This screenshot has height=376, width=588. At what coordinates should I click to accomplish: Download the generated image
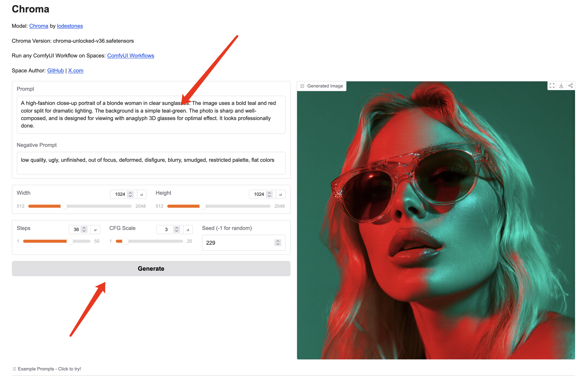[561, 86]
